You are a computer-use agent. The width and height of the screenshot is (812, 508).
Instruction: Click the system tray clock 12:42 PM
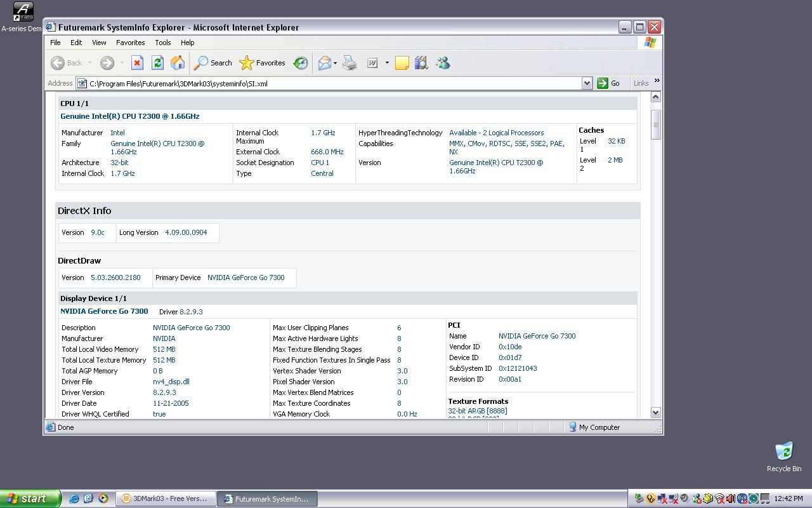(788, 498)
